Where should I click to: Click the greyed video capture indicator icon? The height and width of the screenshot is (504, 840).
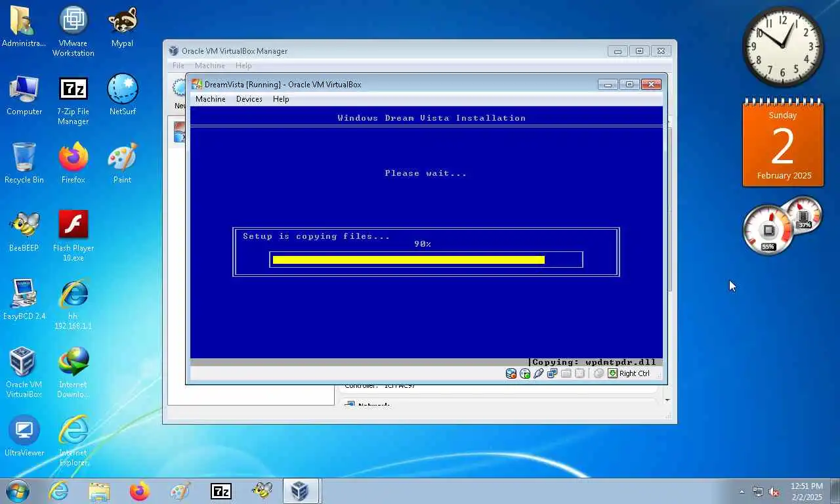pyautogui.click(x=579, y=373)
